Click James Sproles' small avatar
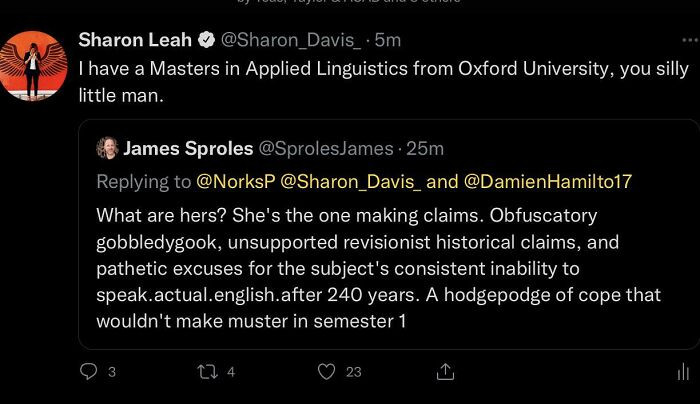The height and width of the screenshot is (404, 700). click(x=107, y=149)
